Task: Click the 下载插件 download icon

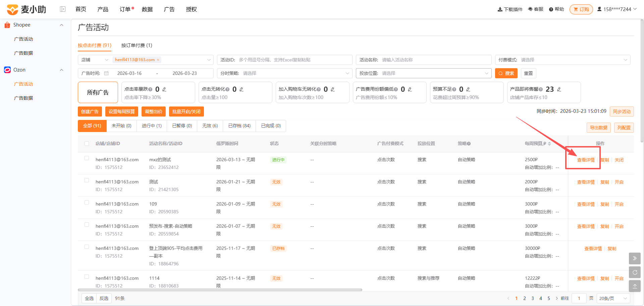Action: coord(500,9)
